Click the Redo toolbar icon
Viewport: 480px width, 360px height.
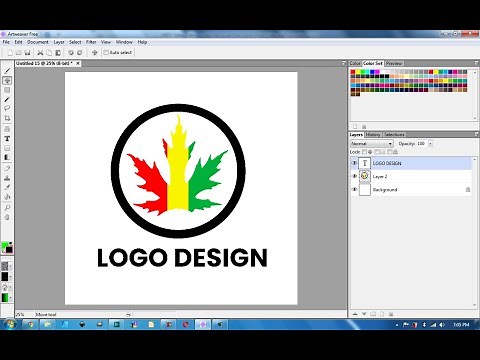[x=80, y=53]
